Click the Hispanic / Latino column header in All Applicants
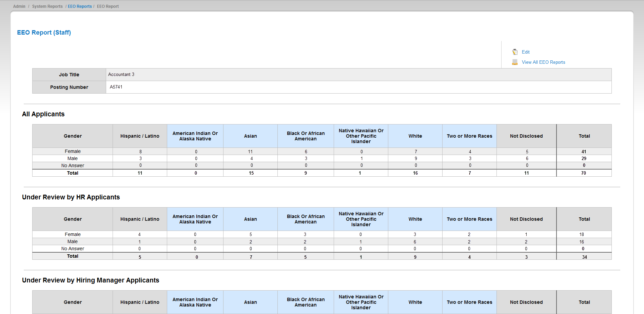This screenshot has width=644, height=314. pyautogui.click(x=139, y=136)
